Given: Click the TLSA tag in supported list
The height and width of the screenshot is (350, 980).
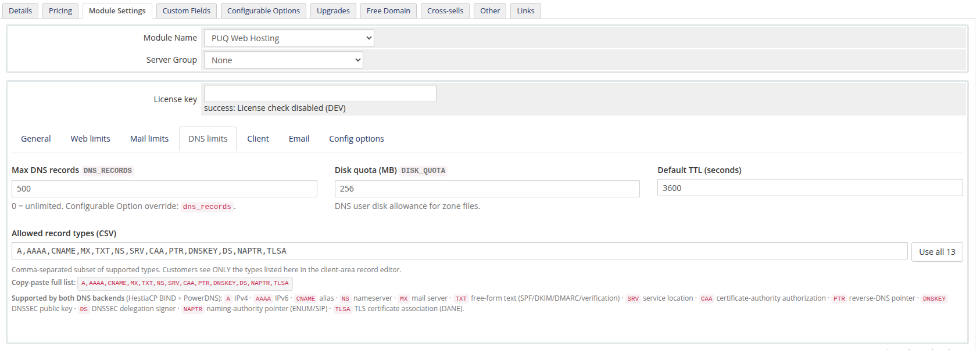Looking at the screenshot, I should [x=343, y=309].
